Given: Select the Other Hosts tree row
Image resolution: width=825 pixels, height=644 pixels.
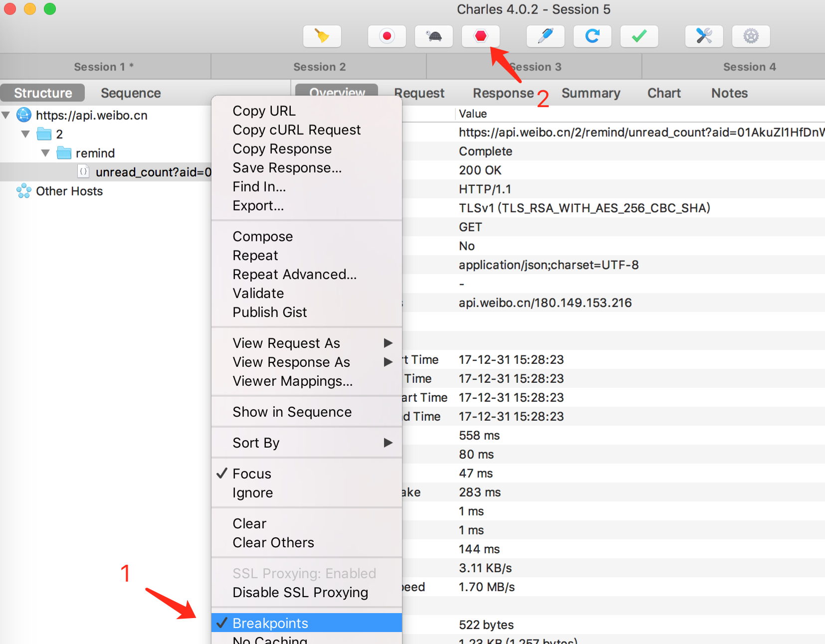Looking at the screenshot, I should click(106, 191).
